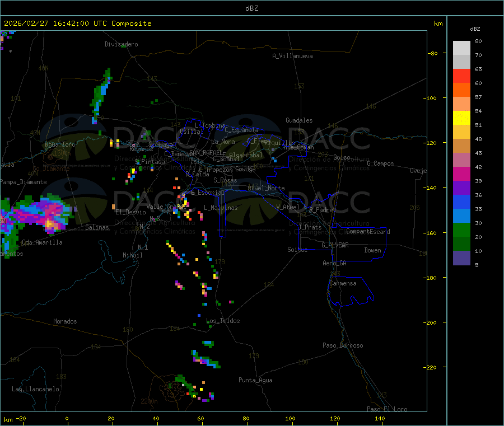Click the Punta_Agua label
Screen dimensions: 504x426
coord(255,380)
